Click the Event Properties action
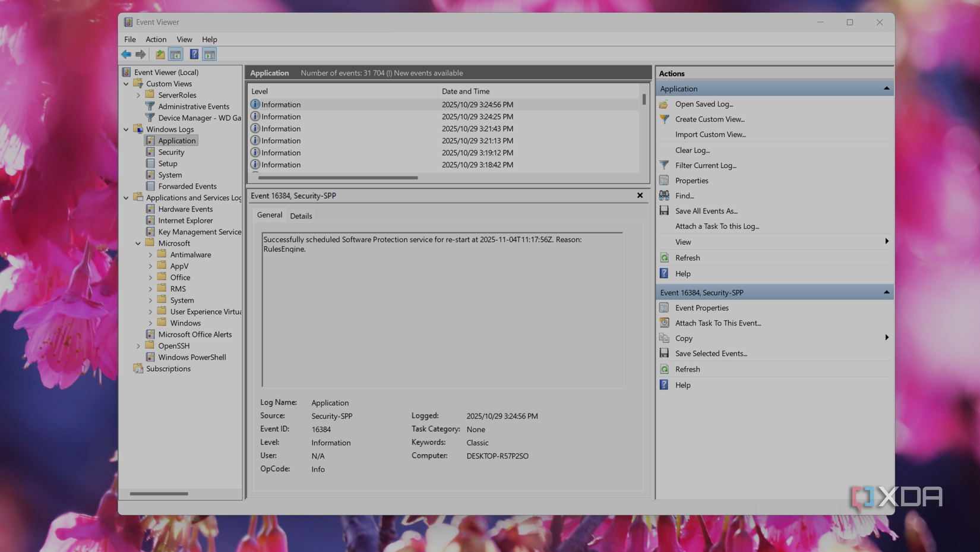The height and width of the screenshot is (552, 980). pyautogui.click(x=701, y=308)
